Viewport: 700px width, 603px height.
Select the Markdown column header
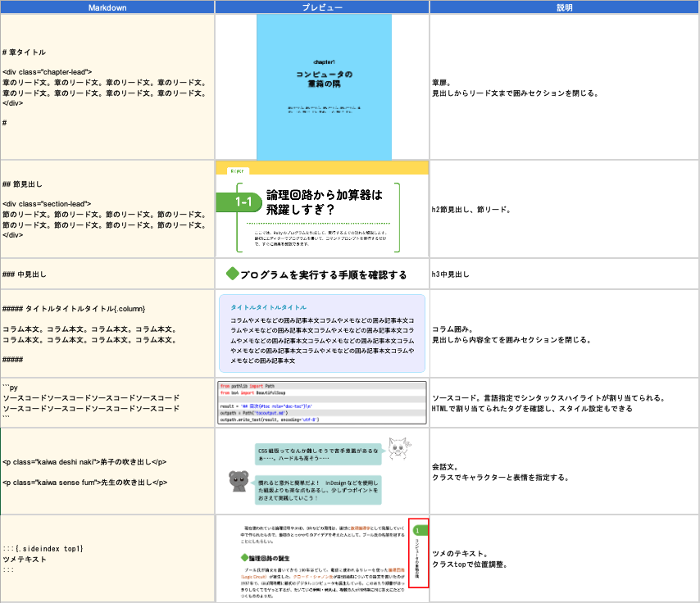pyautogui.click(x=107, y=7)
